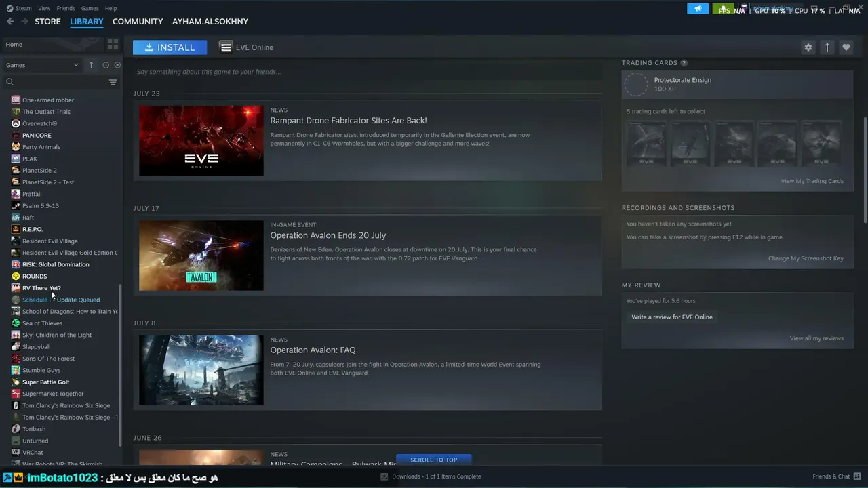Click the R.E.P.O. game icon

pyautogui.click(x=16, y=229)
